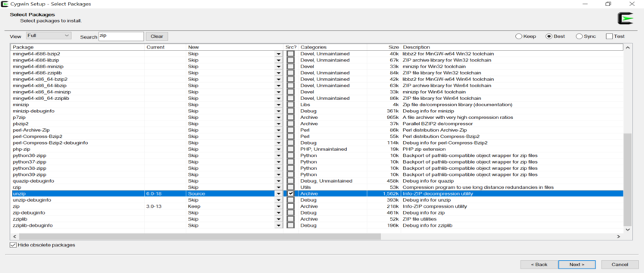This screenshot has height=273, width=644.
Task: Open the New version dropdown for zip
Action: (x=279, y=206)
